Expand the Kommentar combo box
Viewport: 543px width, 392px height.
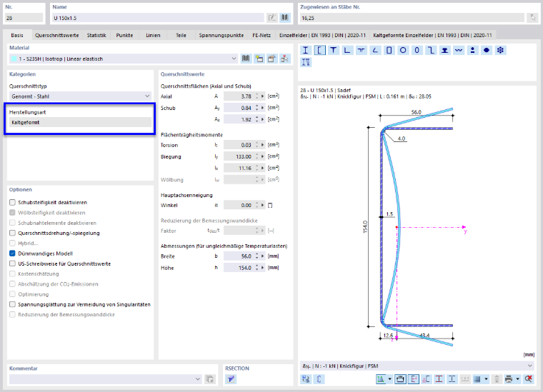click(197, 379)
